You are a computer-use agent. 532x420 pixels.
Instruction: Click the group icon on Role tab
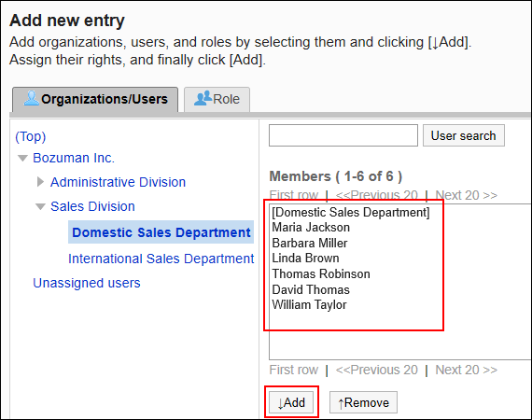point(203,98)
